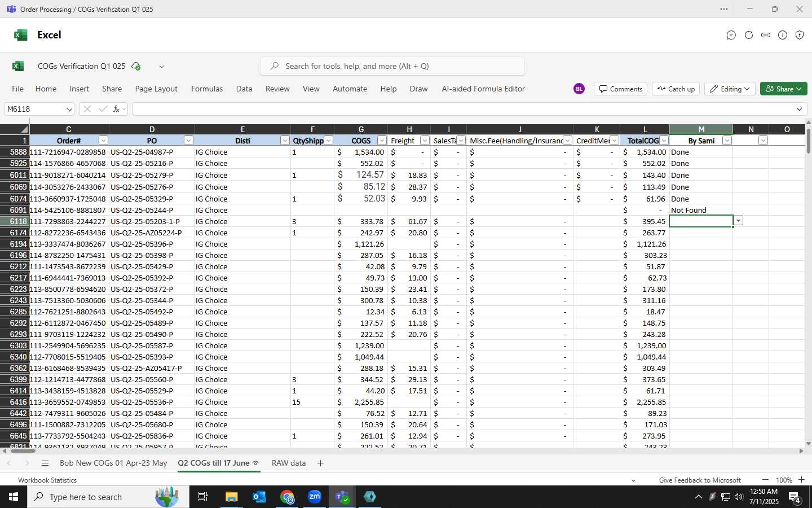Click the confirm entry checkmark icon
Image resolution: width=812 pixels, height=508 pixels.
click(103, 109)
